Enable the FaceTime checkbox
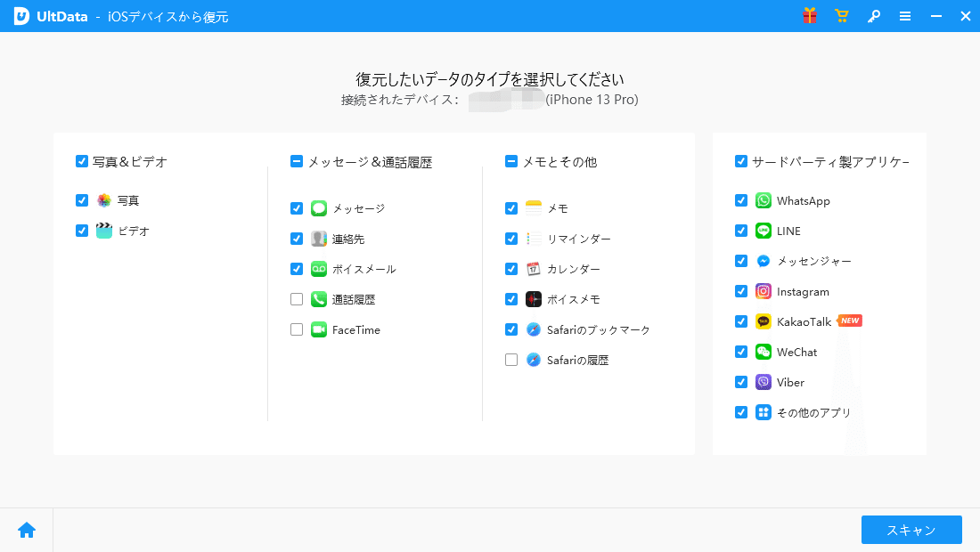The width and height of the screenshot is (980, 552). tap(297, 329)
